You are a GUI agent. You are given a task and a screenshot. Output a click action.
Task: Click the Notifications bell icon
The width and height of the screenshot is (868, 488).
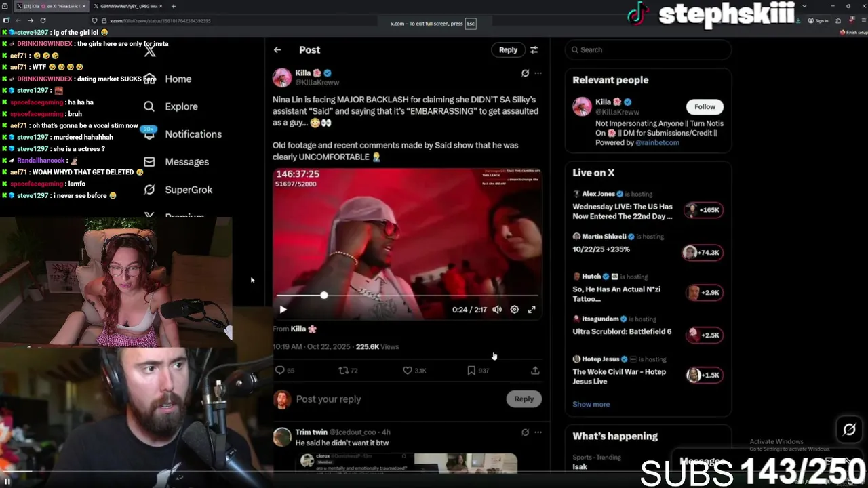click(149, 134)
